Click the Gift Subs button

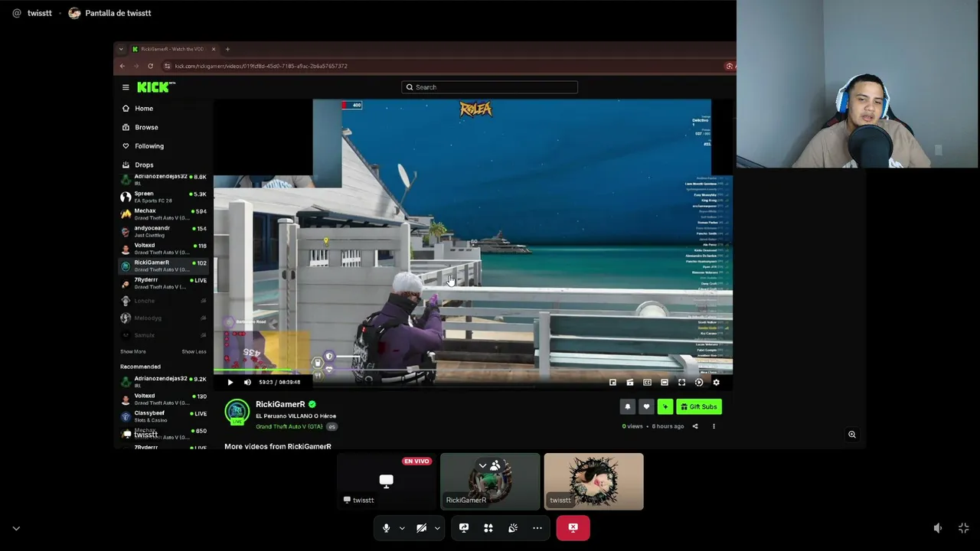pos(699,407)
